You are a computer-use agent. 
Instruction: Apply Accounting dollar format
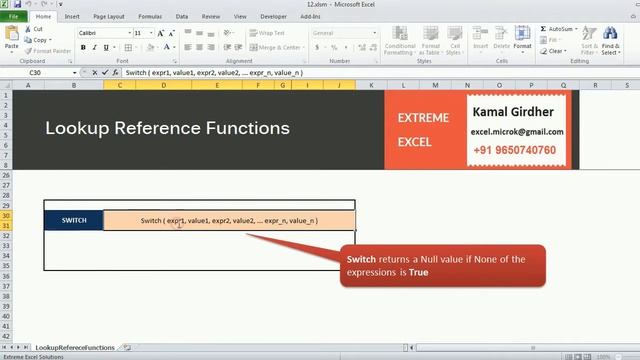click(317, 47)
